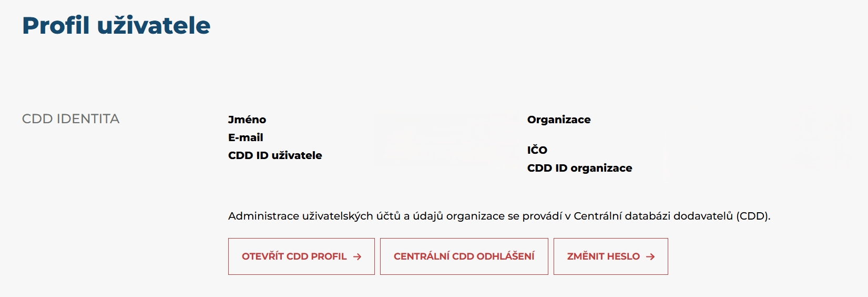Open the OTEVŘÍT CDD PROFIL button label
The image size is (868, 297).
[294, 256]
